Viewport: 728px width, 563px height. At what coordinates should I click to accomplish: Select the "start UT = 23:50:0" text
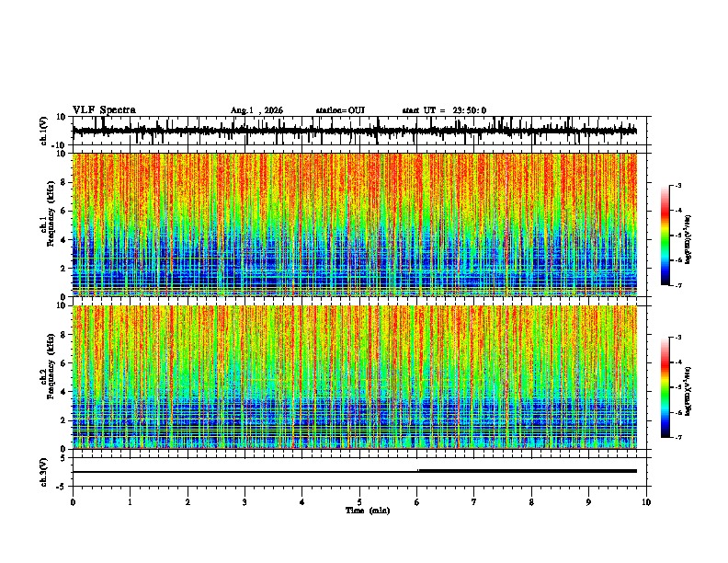point(444,110)
